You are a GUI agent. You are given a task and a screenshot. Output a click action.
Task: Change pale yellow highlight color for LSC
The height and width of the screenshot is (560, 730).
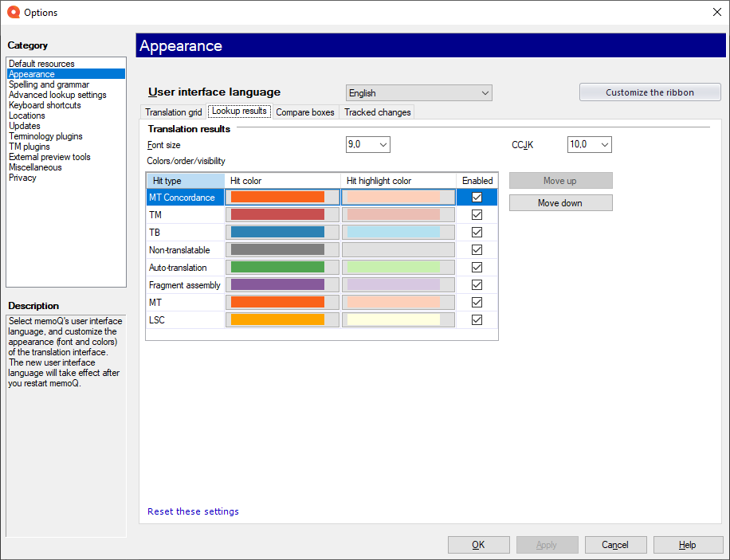(398, 319)
